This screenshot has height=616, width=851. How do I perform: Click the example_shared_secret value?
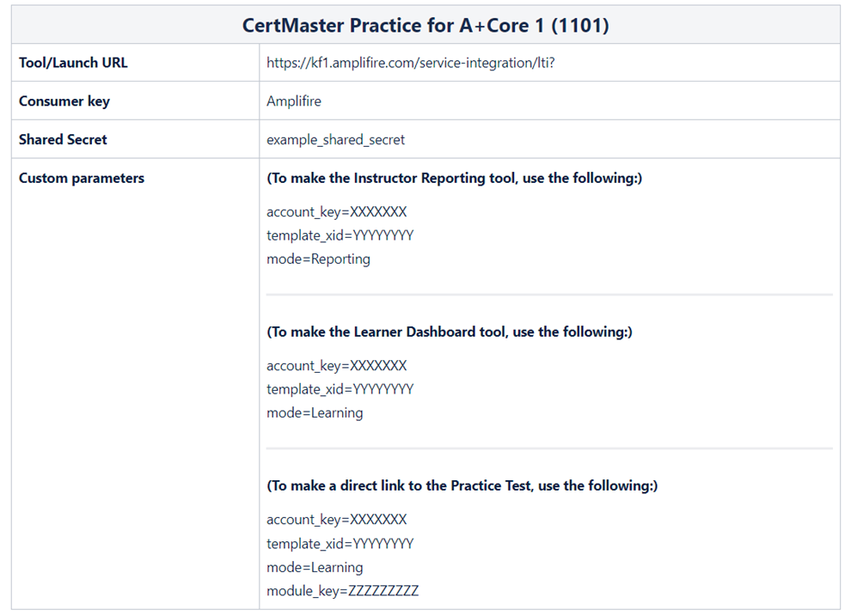point(335,140)
